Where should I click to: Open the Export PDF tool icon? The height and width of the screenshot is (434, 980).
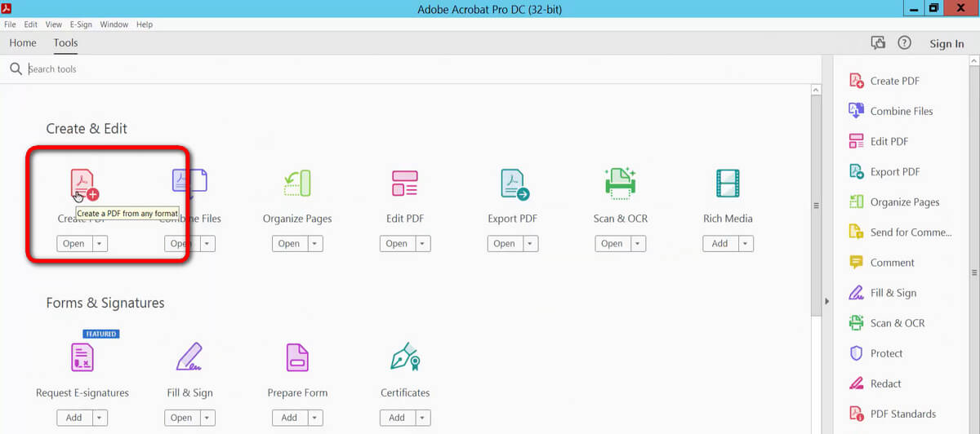coord(514,184)
